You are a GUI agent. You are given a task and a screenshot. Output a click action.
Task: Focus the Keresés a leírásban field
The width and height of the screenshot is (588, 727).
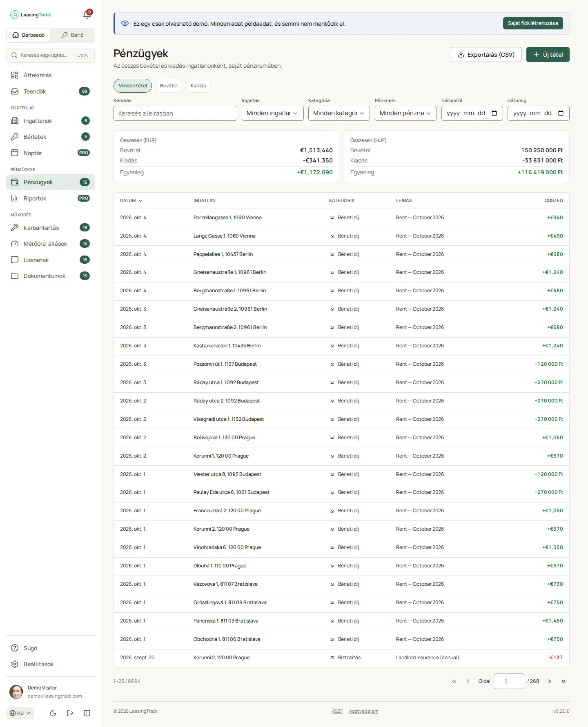[175, 113]
